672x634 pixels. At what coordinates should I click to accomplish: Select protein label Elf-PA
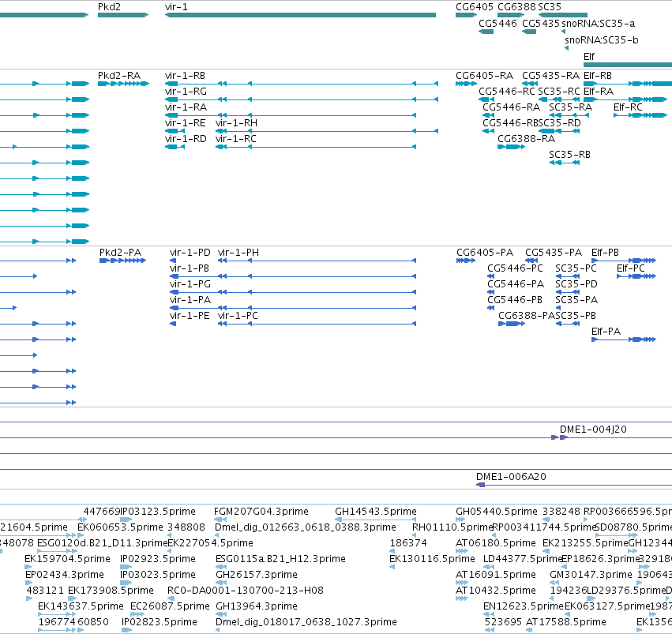(606, 332)
